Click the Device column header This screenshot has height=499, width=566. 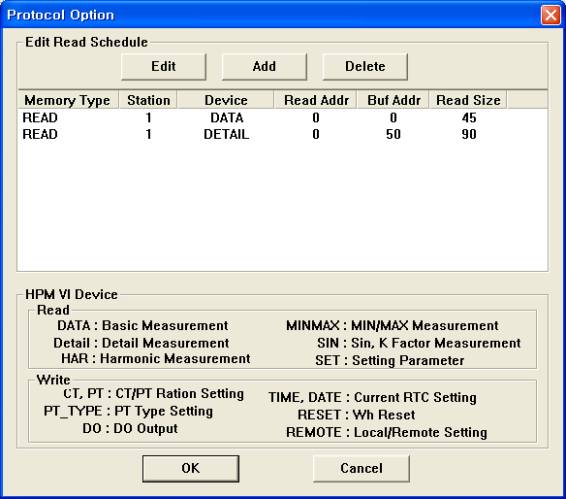point(225,100)
